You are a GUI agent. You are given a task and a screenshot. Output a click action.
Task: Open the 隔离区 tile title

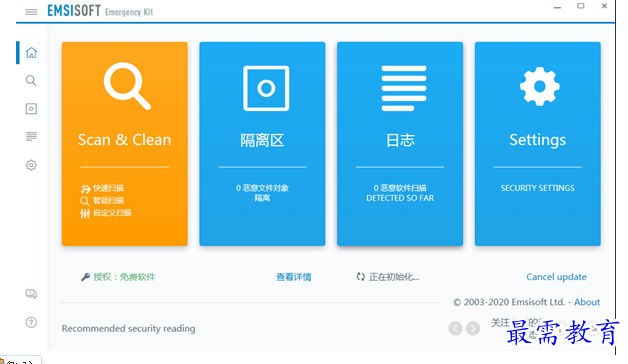[262, 141]
